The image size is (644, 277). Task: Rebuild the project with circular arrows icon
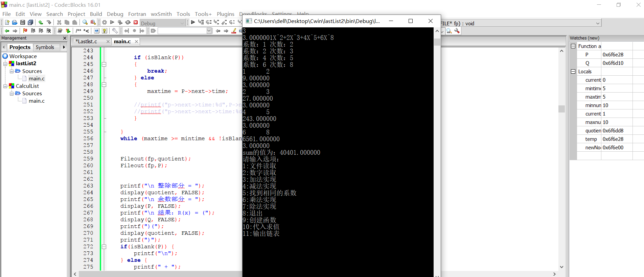click(x=128, y=22)
